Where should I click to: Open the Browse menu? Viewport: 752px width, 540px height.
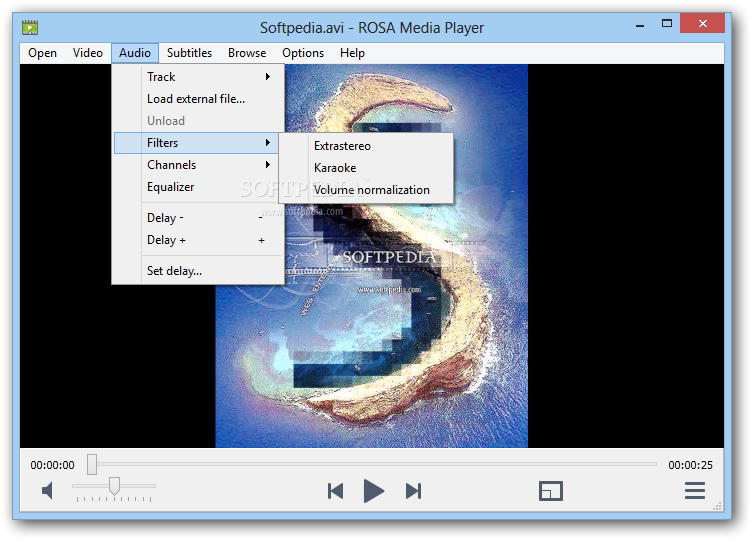click(x=247, y=53)
